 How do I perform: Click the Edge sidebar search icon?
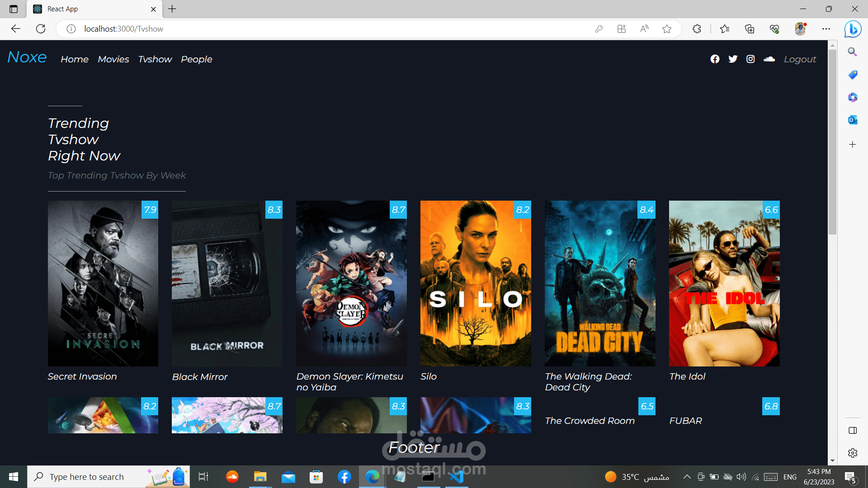click(x=853, y=52)
